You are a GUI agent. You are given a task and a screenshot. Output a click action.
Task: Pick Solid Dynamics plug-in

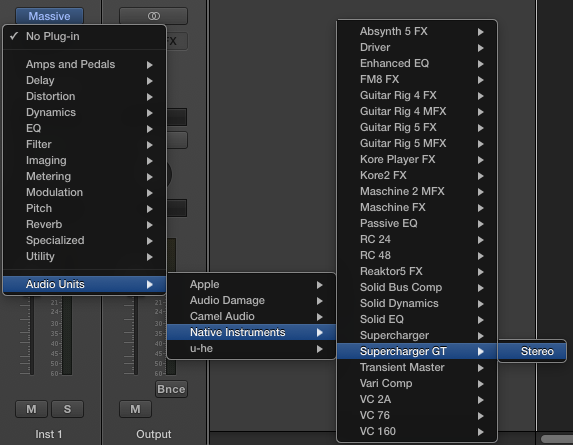point(417,304)
